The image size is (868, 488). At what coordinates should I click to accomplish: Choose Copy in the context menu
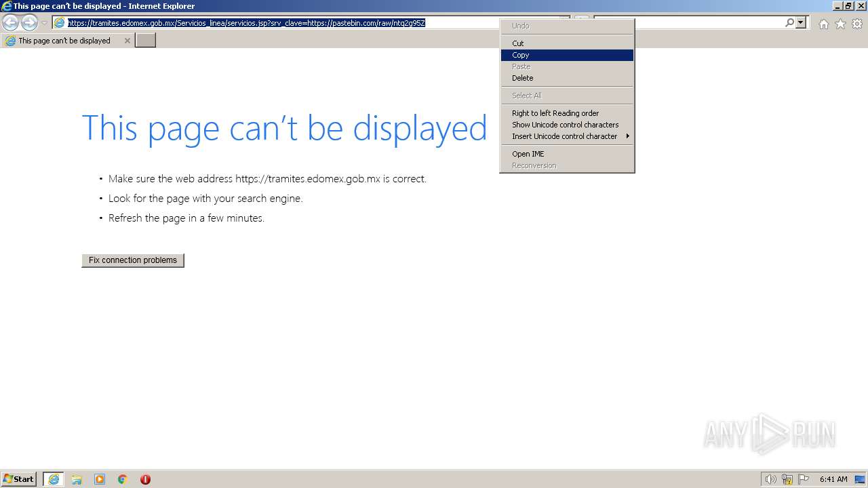567,55
